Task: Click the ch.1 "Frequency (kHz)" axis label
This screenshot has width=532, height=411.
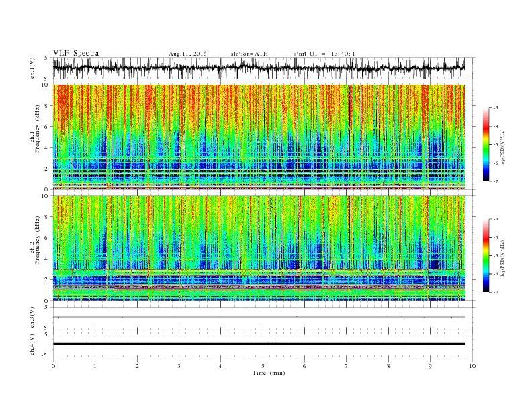Action: click(x=38, y=129)
